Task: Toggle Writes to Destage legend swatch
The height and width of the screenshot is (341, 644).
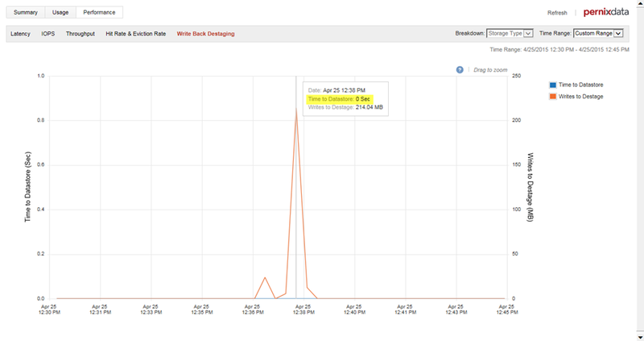Action: point(553,96)
